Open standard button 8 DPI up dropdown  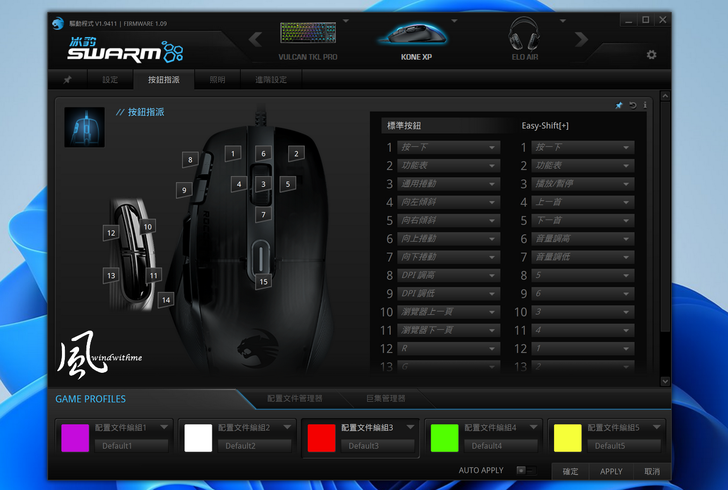[x=448, y=275]
